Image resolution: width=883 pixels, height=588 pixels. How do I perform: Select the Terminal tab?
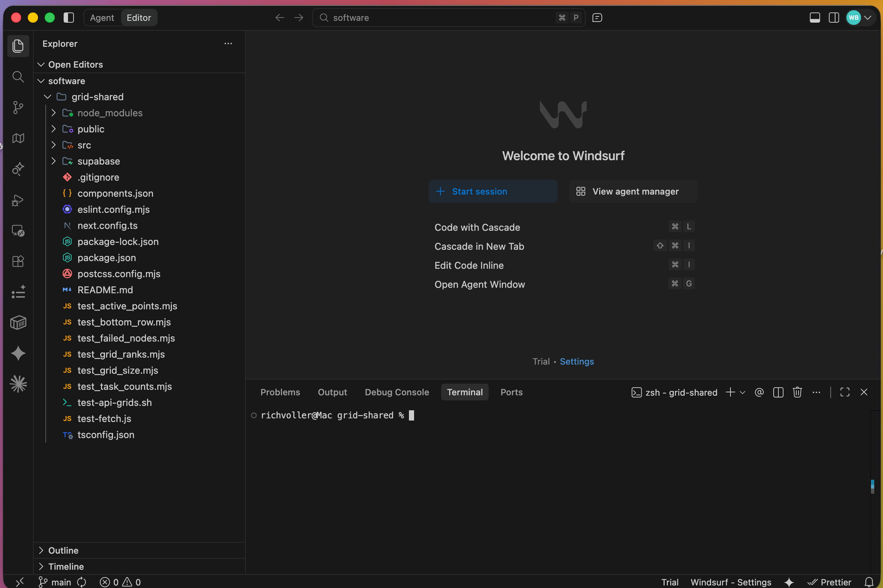point(465,392)
